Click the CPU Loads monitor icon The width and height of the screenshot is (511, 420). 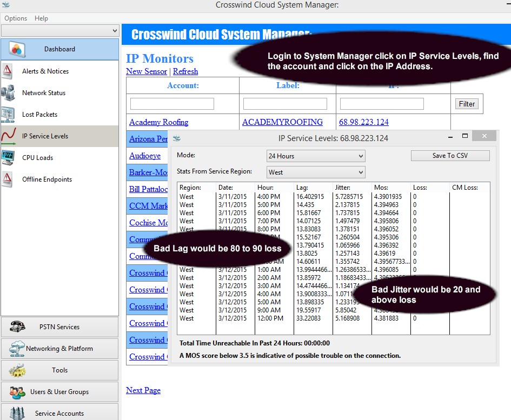coord(8,158)
